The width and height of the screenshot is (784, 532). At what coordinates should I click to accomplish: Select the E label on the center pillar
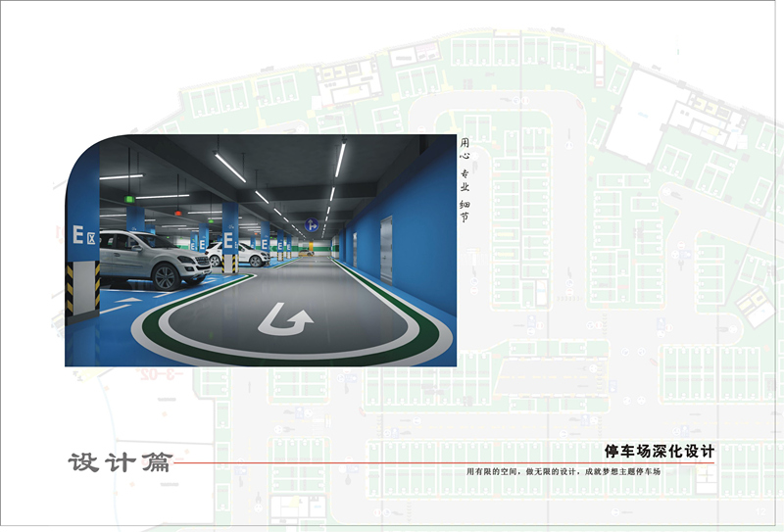coord(229,239)
